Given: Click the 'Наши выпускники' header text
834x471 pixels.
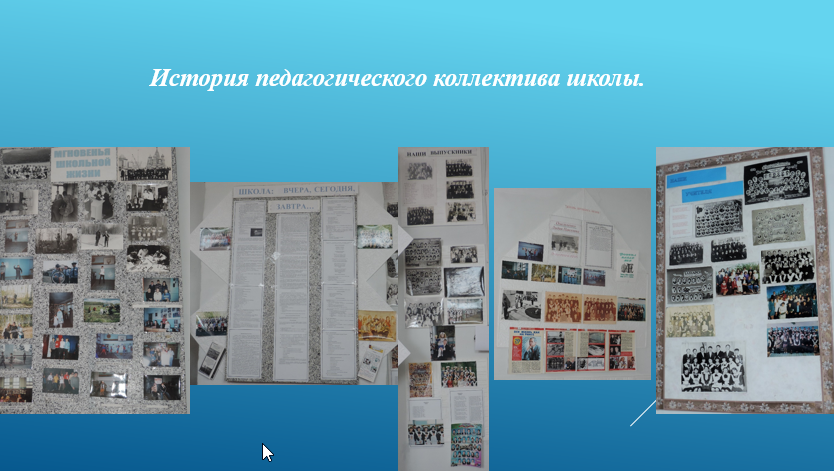Looking at the screenshot, I should [x=439, y=153].
